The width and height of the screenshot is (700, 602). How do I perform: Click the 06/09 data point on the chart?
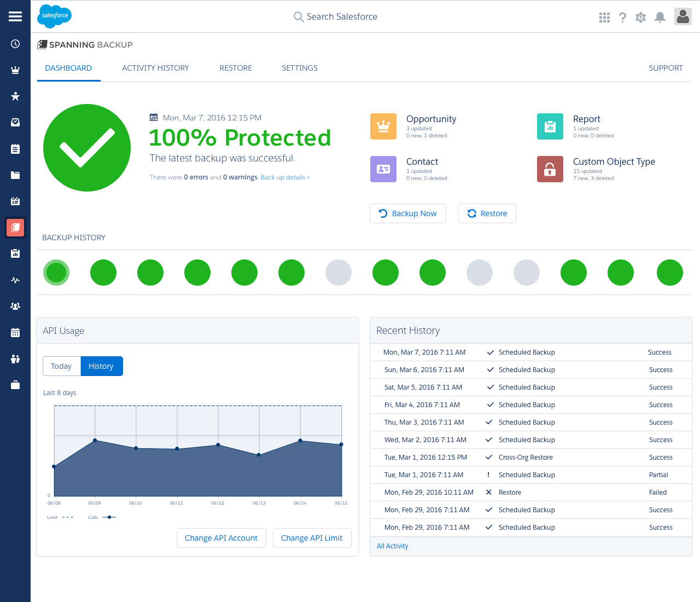click(95, 440)
